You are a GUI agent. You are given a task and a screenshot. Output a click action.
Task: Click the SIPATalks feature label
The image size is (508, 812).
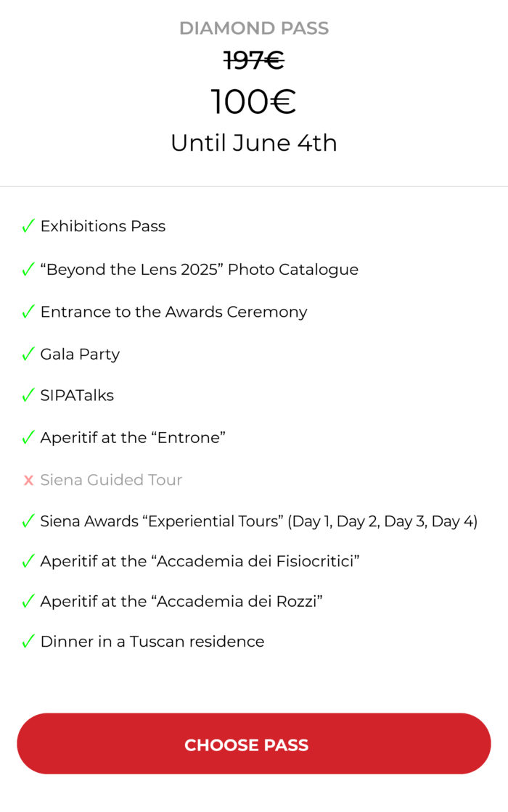[77, 395]
